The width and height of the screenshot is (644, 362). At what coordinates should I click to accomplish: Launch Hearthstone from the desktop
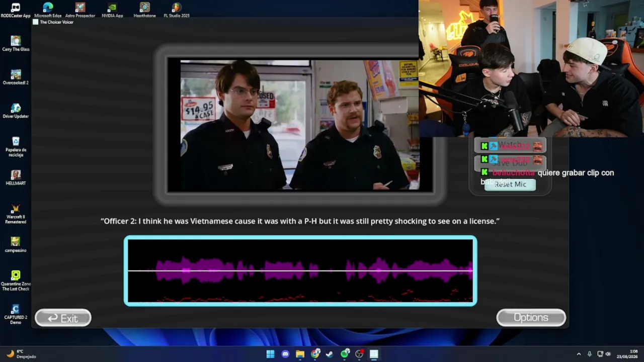click(x=144, y=10)
